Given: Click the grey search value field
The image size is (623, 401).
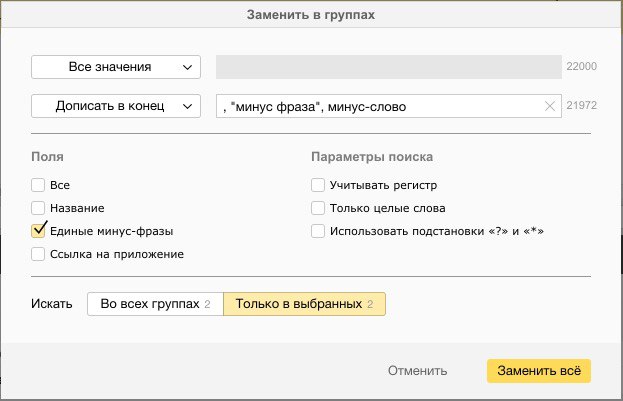Looking at the screenshot, I should (x=389, y=67).
